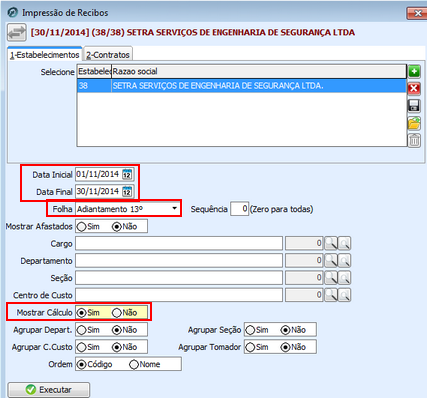Click the Razao social column header
This screenshot has height=398, width=427.
pos(259,71)
